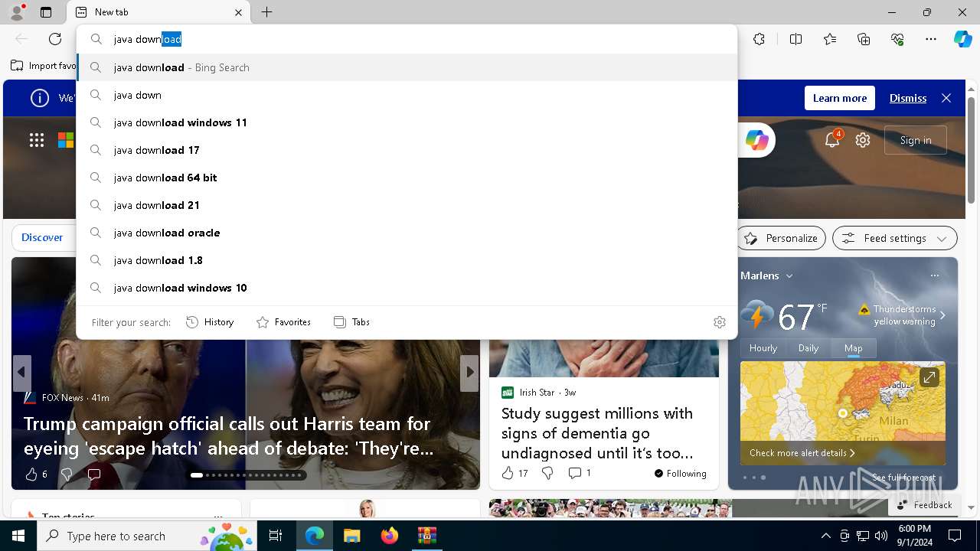This screenshot has width=980, height=551.
Task: Open Task View from taskbar
Action: click(x=276, y=536)
